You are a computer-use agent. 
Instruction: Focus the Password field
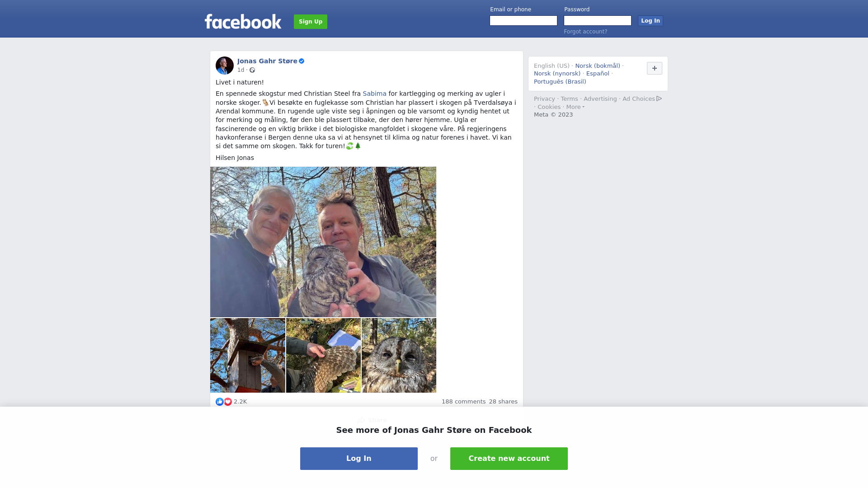coord(598,21)
